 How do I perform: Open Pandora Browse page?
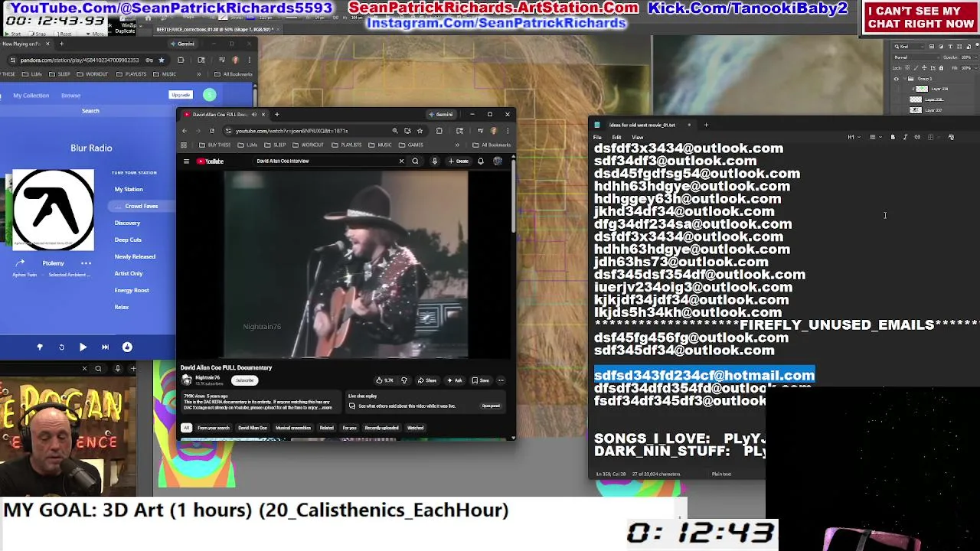point(70,96)
